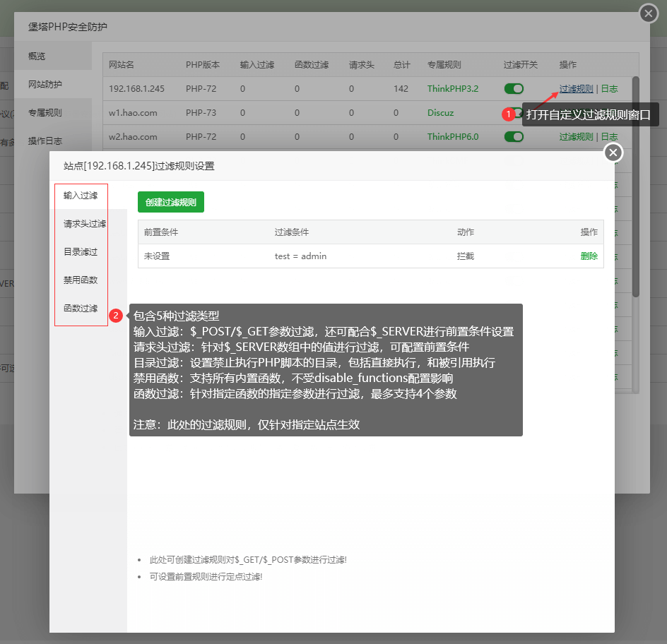Open the 目录滤过 tab

pos(81,251)
